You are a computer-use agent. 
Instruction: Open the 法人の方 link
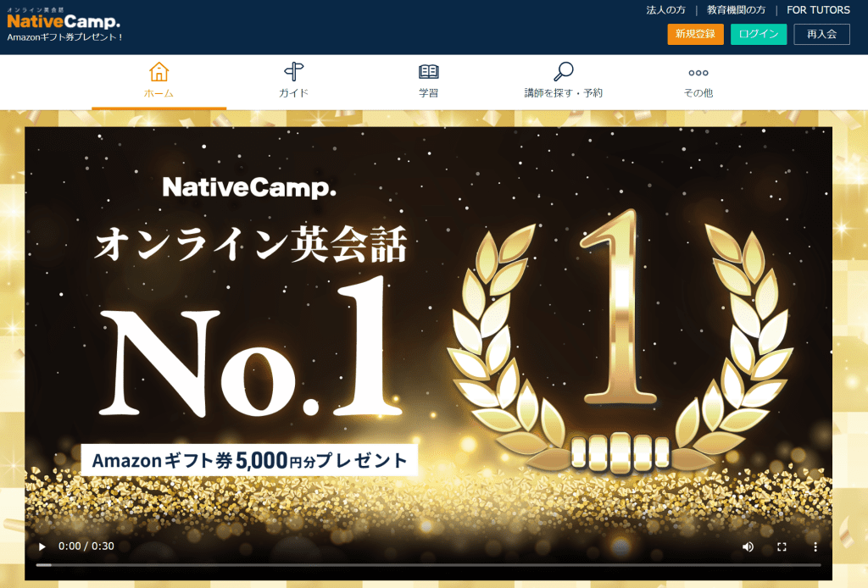(x=666, y=10)
